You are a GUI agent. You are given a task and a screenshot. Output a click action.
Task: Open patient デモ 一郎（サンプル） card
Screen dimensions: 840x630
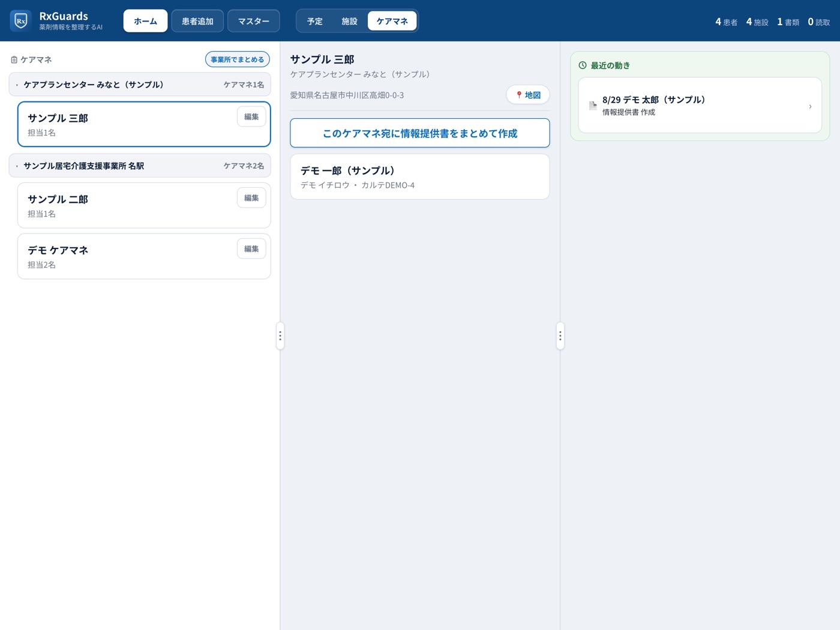point(420,177)
